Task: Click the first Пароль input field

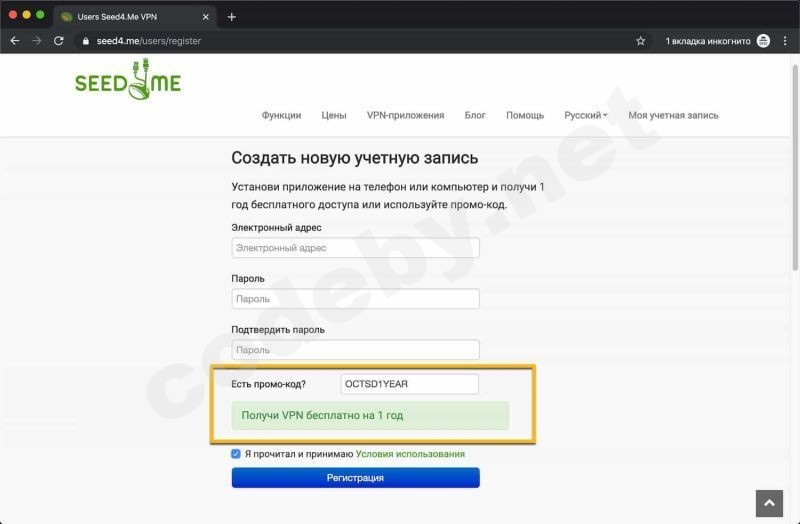Action: point(355,299)
